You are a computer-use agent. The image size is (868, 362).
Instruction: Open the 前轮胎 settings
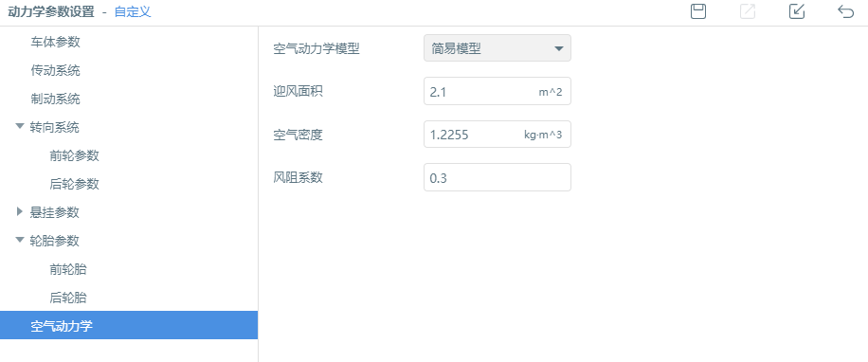pyautogui.click(x=68, y=269)
